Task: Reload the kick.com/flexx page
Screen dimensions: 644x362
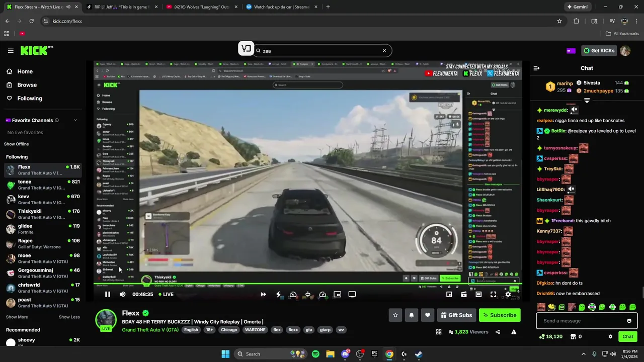Action: [31, 21]
